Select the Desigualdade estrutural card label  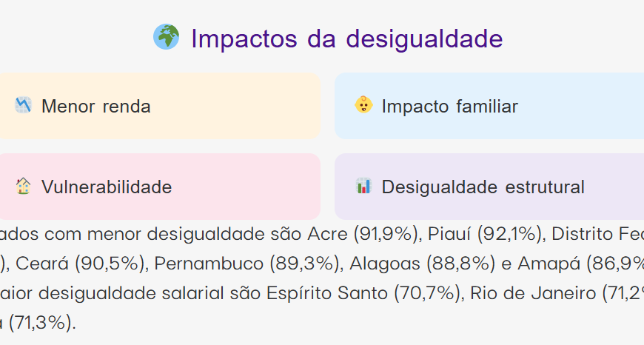(x=483, y=187)
